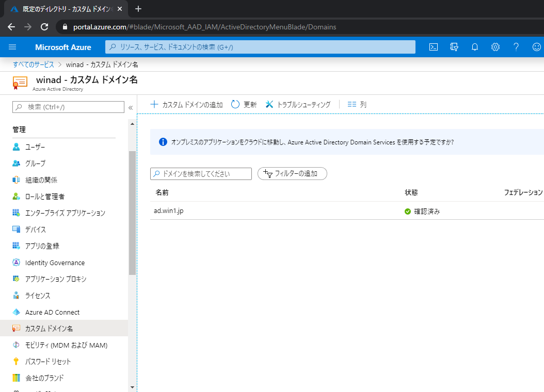Click the sidebar scrollbar down arrow
Image resolution: width=544 pixels, height=392 pixels.
click(x=132, y=387)
